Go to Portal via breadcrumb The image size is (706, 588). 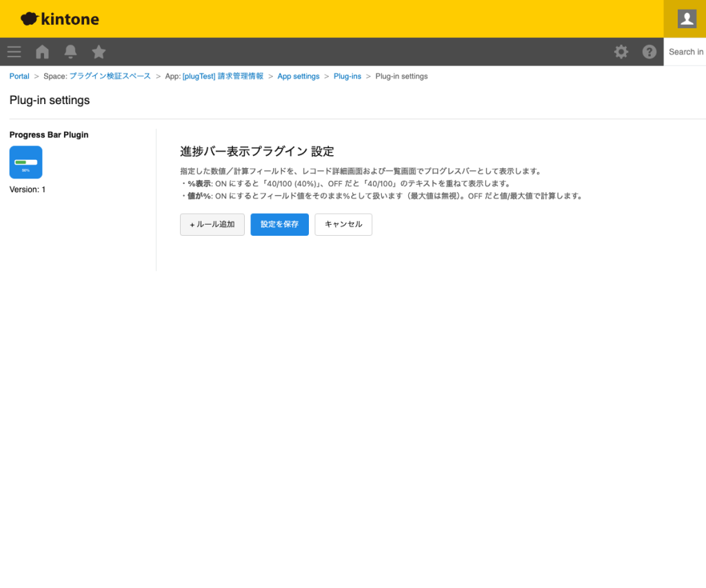[x=19, y=76]
